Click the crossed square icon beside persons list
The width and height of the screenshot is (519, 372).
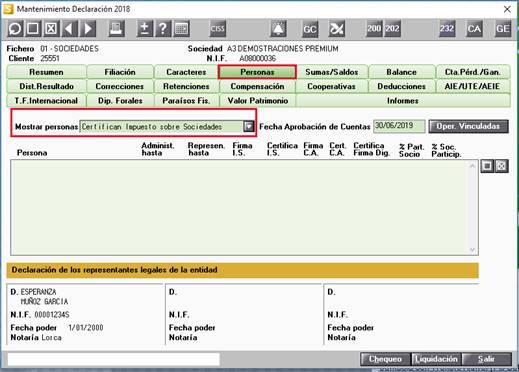click(502, 166)
